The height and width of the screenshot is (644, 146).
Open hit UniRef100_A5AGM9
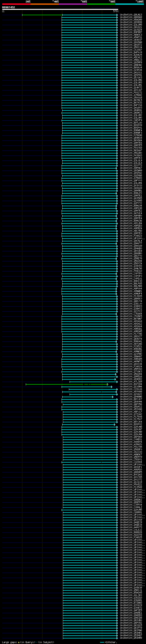[x=131, y=20]
